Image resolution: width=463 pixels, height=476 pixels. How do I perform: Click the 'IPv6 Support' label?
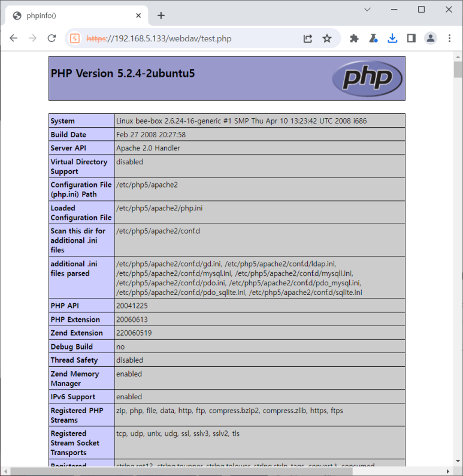[72, 397]
